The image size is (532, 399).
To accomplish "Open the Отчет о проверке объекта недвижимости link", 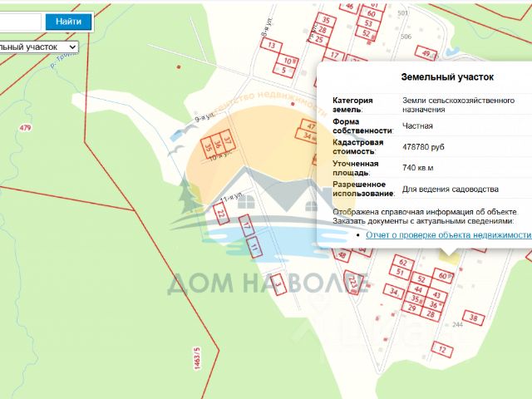I will [448, 235].
